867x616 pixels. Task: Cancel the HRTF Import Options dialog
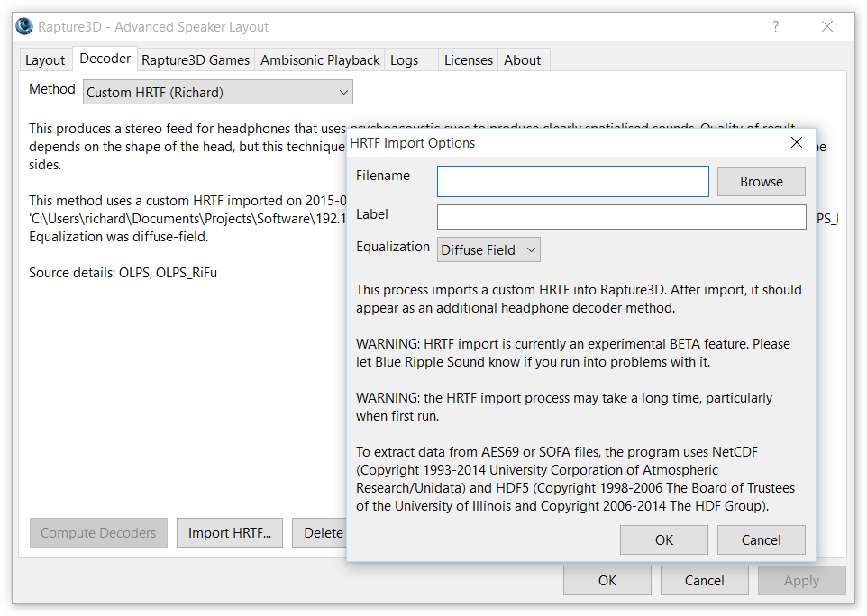point(762,539)
